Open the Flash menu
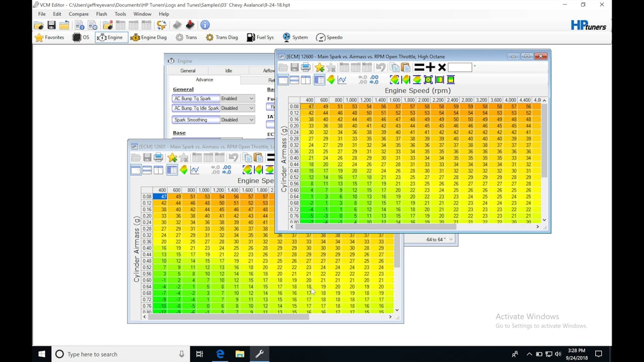 [101, 14]
